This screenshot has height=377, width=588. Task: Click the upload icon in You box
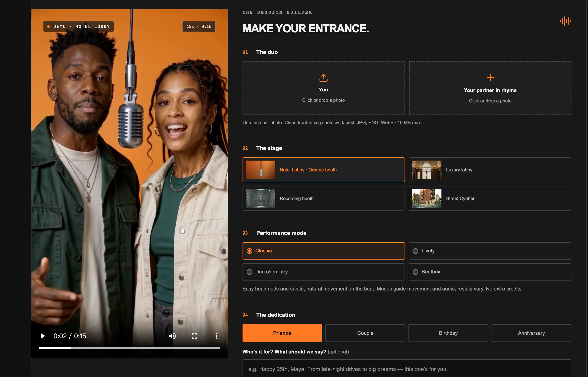[323, 78]
